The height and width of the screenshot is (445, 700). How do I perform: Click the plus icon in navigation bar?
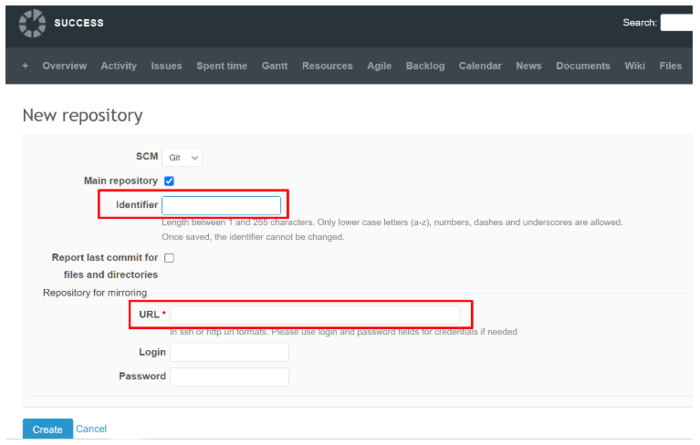[x=25, y=66]
